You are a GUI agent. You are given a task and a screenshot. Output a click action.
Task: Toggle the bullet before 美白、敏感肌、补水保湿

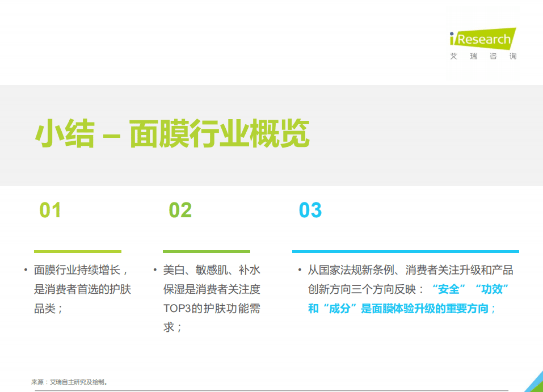click(x=156, y=270)
